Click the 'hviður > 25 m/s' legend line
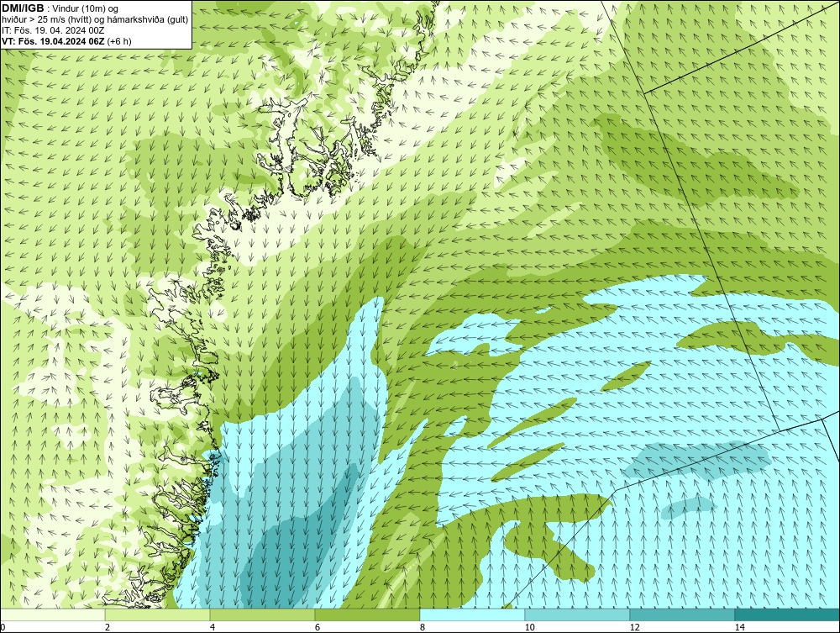Image resolution: width=840 pixels, height=633 pixels. (x=95, y=19)
